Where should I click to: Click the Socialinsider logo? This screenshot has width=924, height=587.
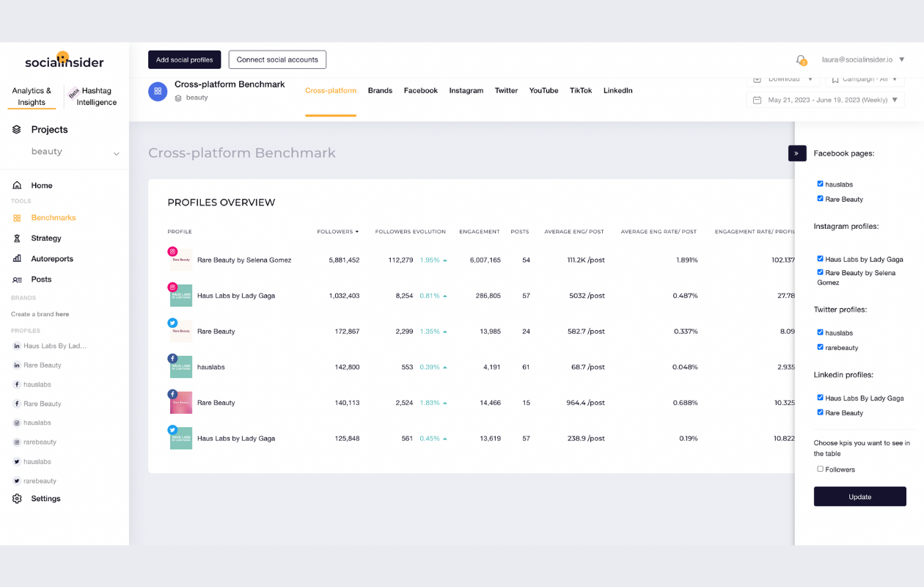(x=65, y=61)
